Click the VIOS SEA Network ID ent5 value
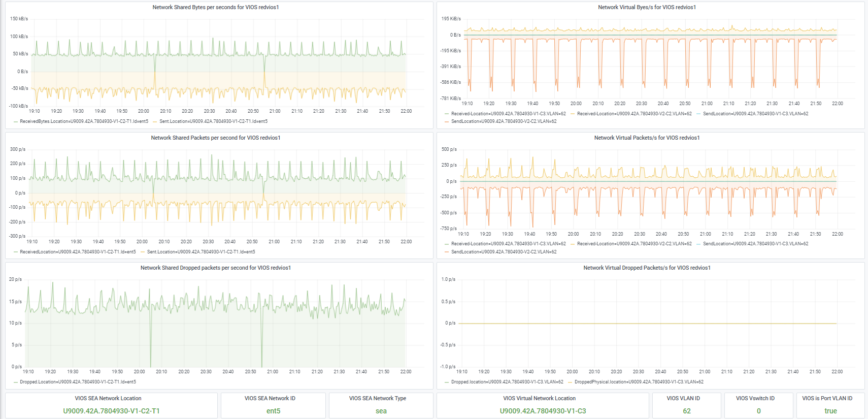 pos(273,411)
